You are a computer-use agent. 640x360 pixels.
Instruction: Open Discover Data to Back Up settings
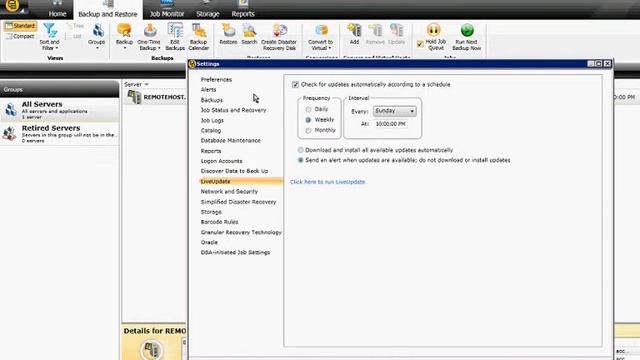coord(234,171)
